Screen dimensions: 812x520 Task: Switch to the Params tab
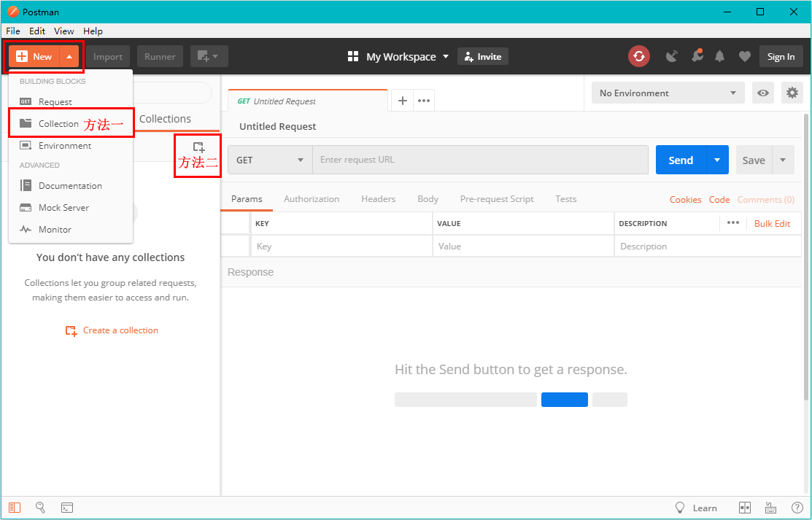click(247, 199)
